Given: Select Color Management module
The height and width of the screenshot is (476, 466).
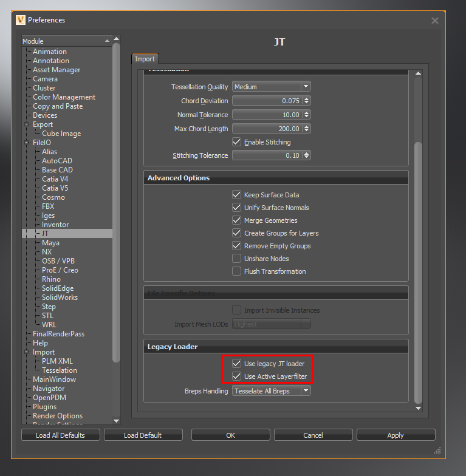Looking at the screenshot, I should [64, 97].
